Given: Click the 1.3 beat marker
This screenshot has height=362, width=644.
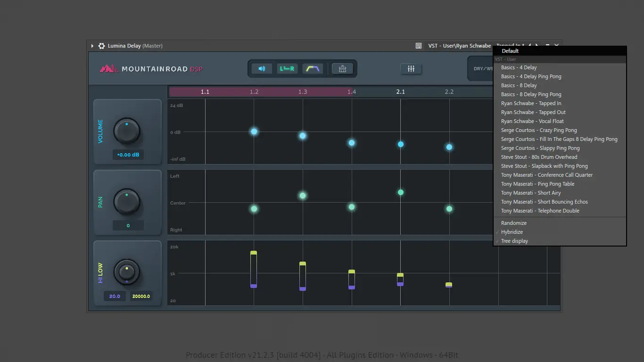Looking at the screenshot, I should coord(303,91).
